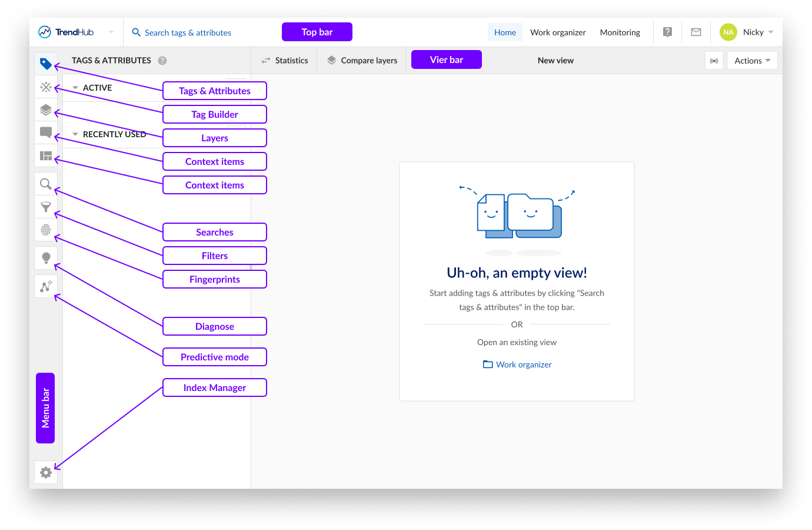This screenshot has height=530, width=812.
Task: Switch to the Monitoring tab
Action: tap(620, 32)
